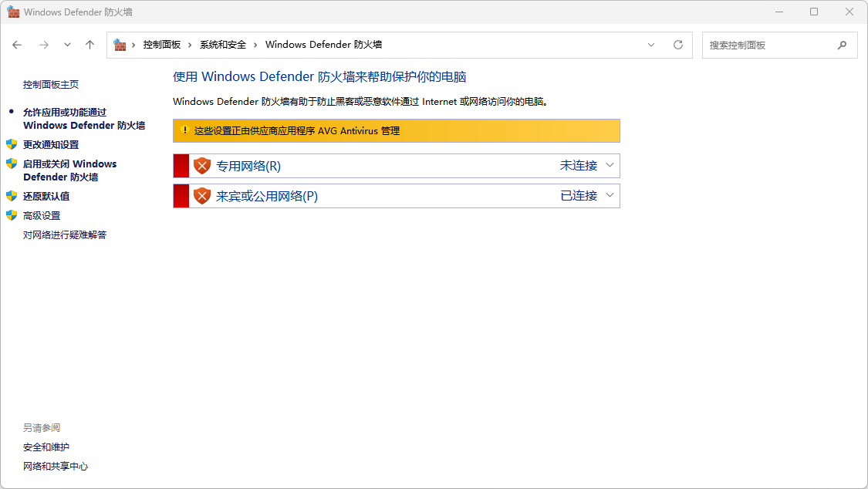Screen dimensions: 868x489
Task: Click the 还原默认值 link
Action: (x=46, y=196)
